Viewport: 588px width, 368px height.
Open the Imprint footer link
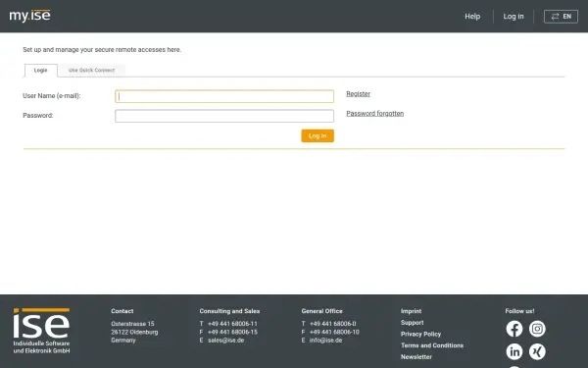click(411, 311)
